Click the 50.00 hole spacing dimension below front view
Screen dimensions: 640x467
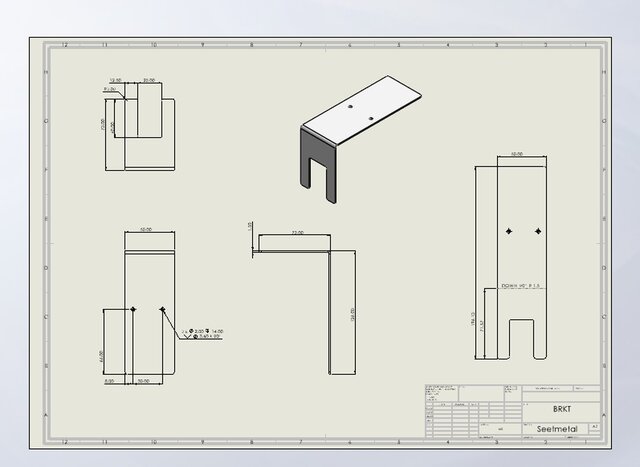click(x=143, y=381)
